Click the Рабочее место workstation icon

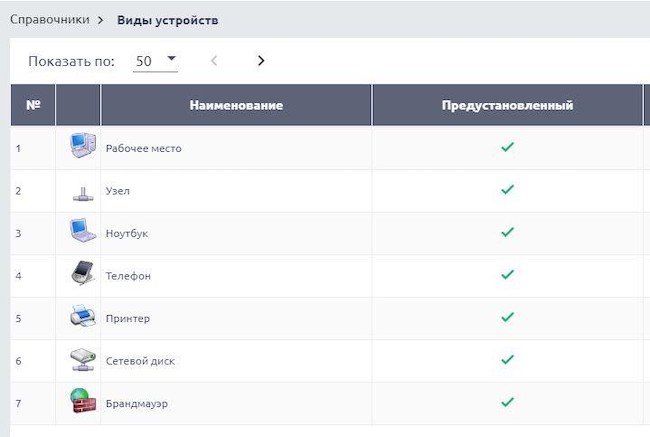point(81,147)
